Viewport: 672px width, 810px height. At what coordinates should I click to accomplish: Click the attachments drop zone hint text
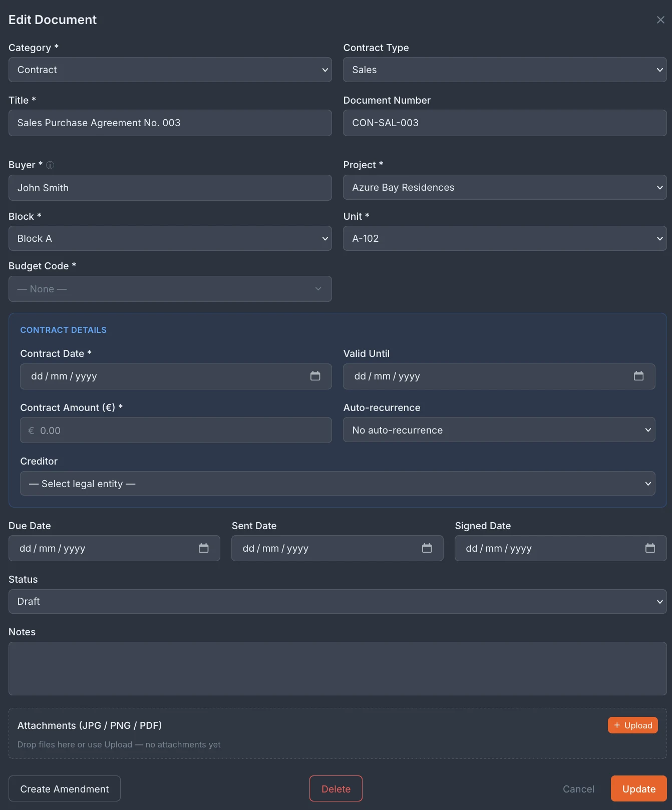coord(119,744)
